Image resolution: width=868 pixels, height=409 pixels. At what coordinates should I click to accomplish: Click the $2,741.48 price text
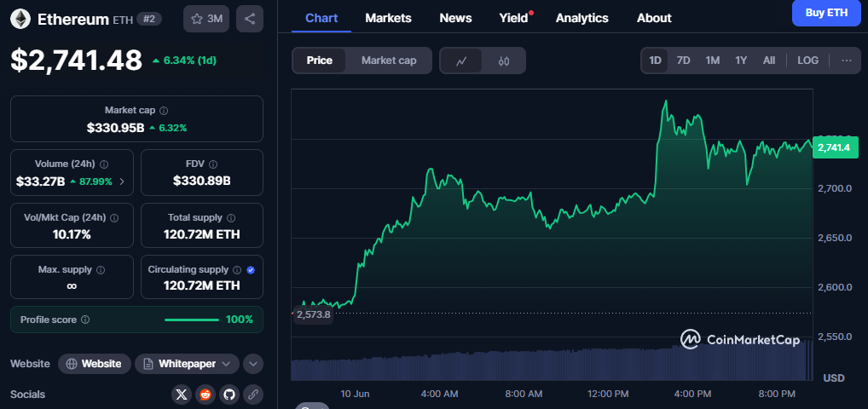(77, 60)
